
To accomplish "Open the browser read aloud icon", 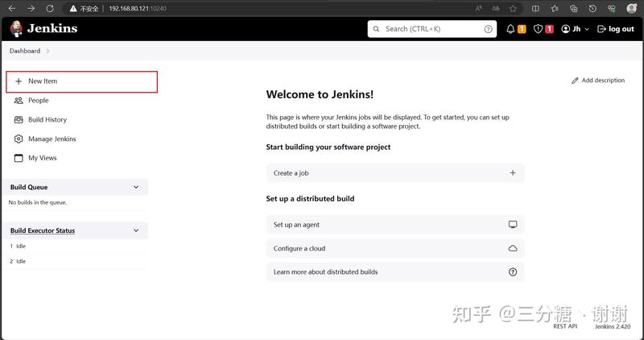I will coord(478,8).
